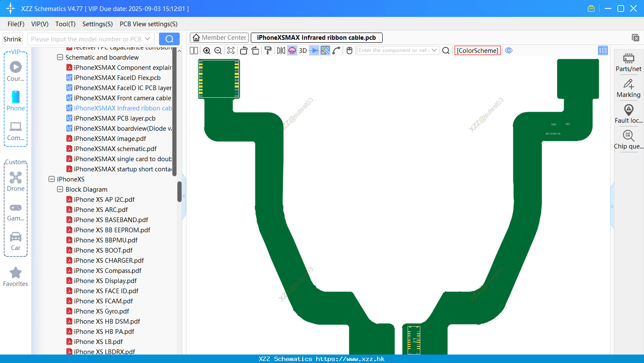The image size is (644, 363).
Task: Open the ColorScheme option
Action: pos(477,50)
